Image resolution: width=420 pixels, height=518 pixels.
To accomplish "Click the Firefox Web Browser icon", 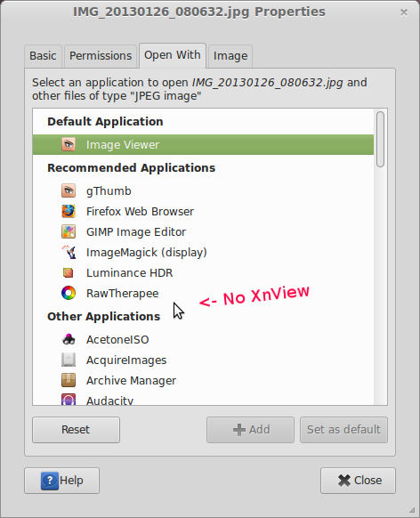I will (69, 211).
